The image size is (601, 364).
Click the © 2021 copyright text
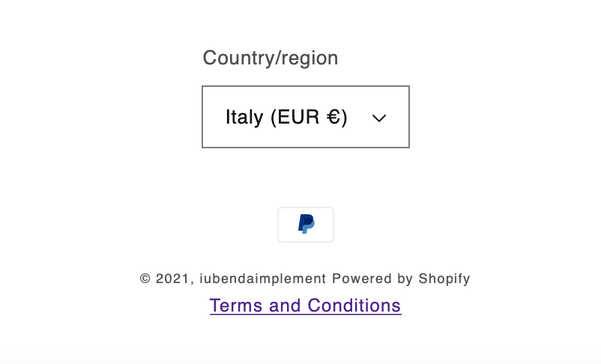pyautogui.click(x=168, y=279)
